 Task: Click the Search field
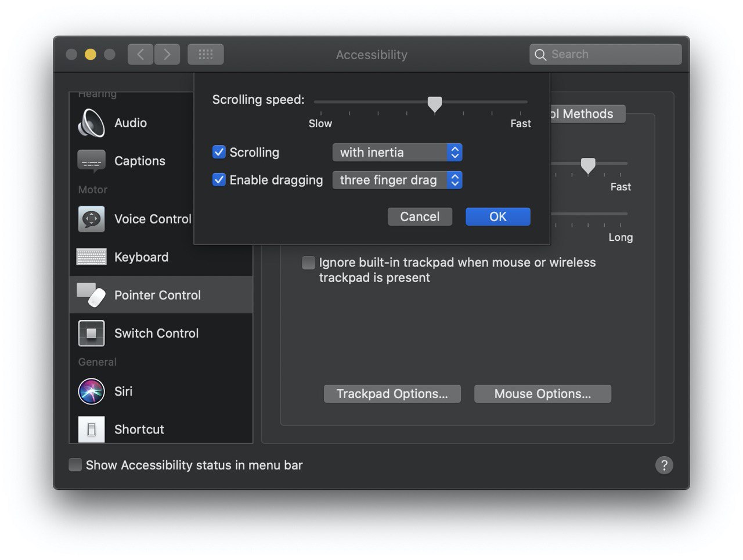click(x=605, y=55)
